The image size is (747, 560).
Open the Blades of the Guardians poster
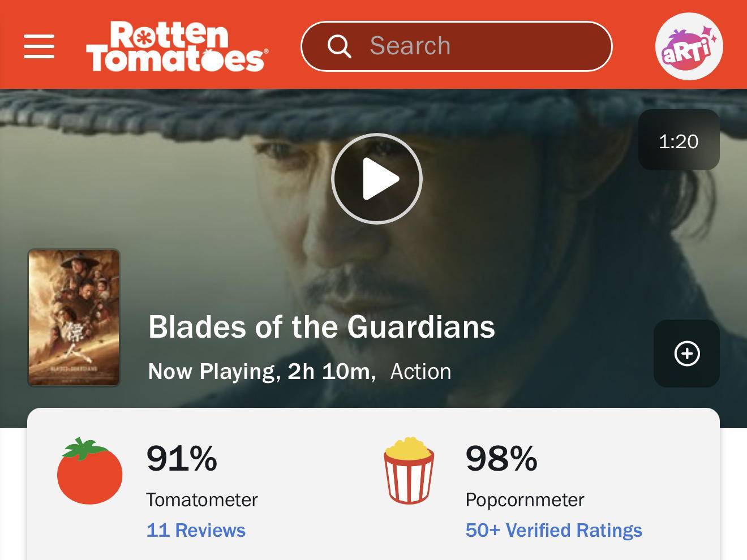point(74,317)
